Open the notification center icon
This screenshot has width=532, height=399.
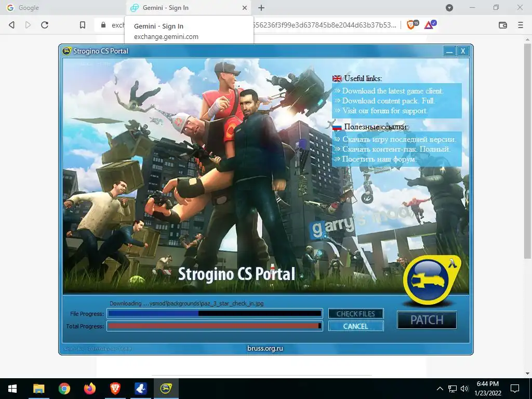(515, 389)
